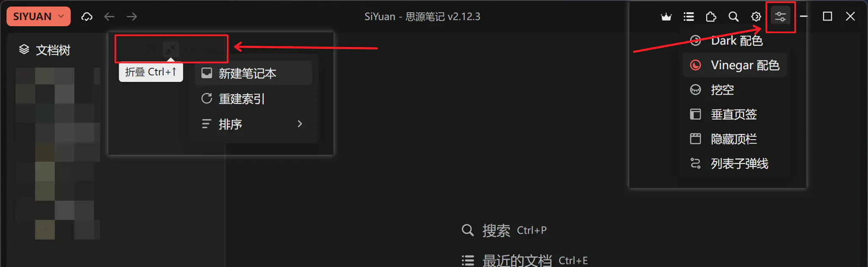
Task: Open settings gear icon
Action: point(756,17)
